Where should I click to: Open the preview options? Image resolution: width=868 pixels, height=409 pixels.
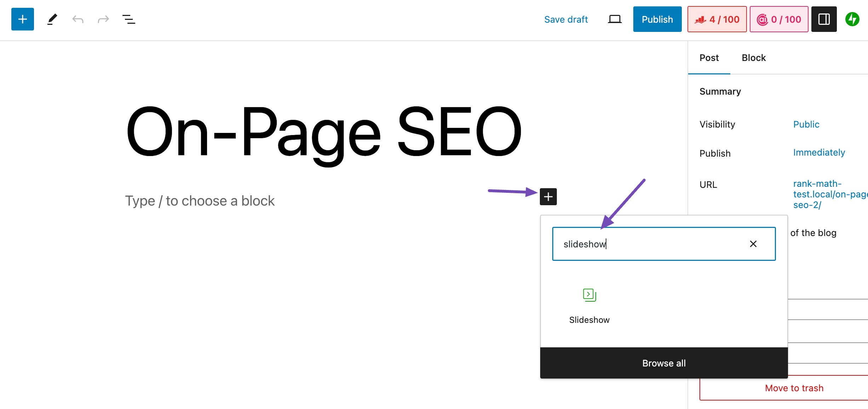tap(615, 19)
